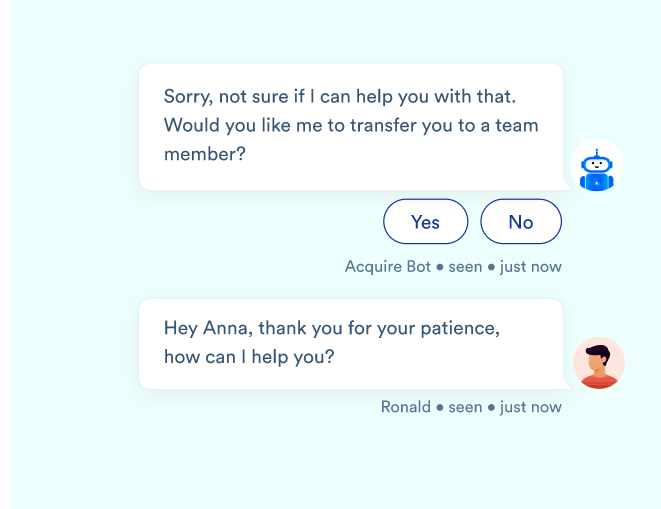661x509 pixels.
Task: Click the "Would you like me to transfer" line
Action: pos(351,125)
